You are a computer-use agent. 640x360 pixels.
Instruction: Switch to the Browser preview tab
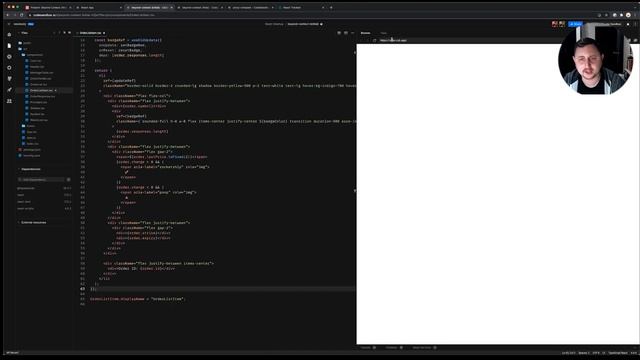[365, 33]
